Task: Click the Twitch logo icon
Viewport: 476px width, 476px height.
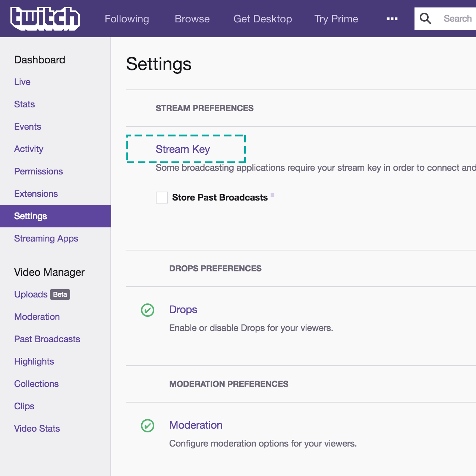Action: click(45, 19)
